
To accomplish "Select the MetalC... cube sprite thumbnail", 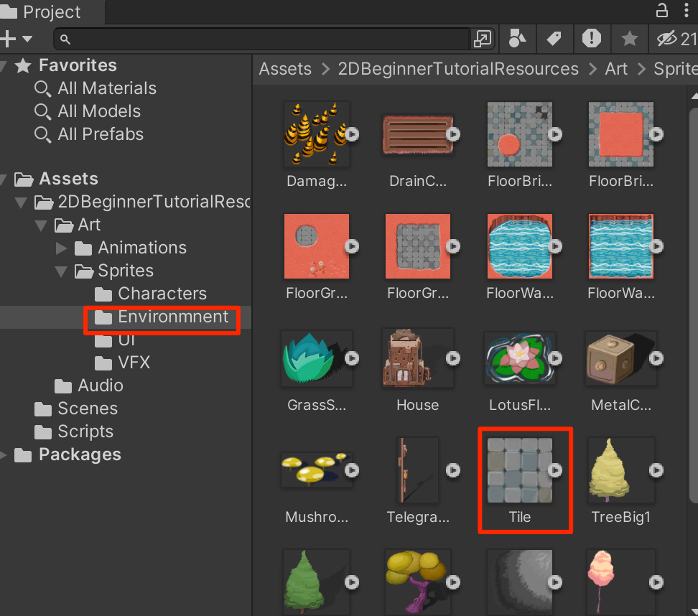I will [621, 358].
